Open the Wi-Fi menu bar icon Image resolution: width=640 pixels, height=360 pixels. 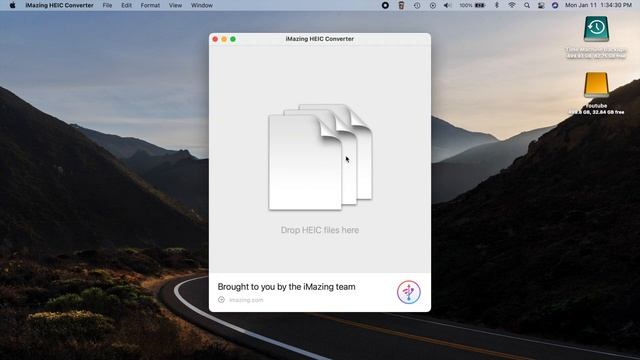(512, 5)
